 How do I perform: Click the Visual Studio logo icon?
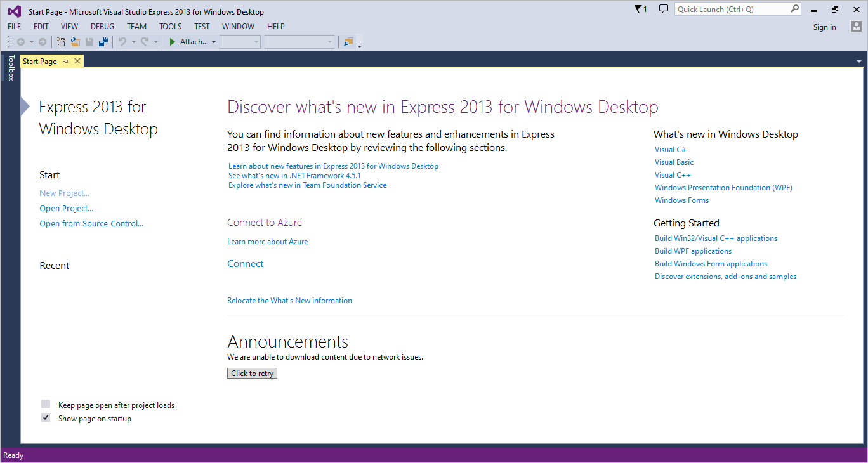tap(14, 11)
